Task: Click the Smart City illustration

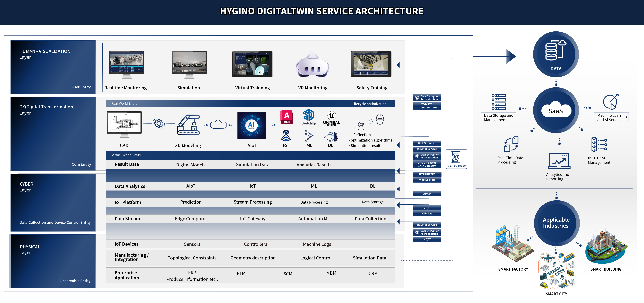Action: [x=556, y=271]
